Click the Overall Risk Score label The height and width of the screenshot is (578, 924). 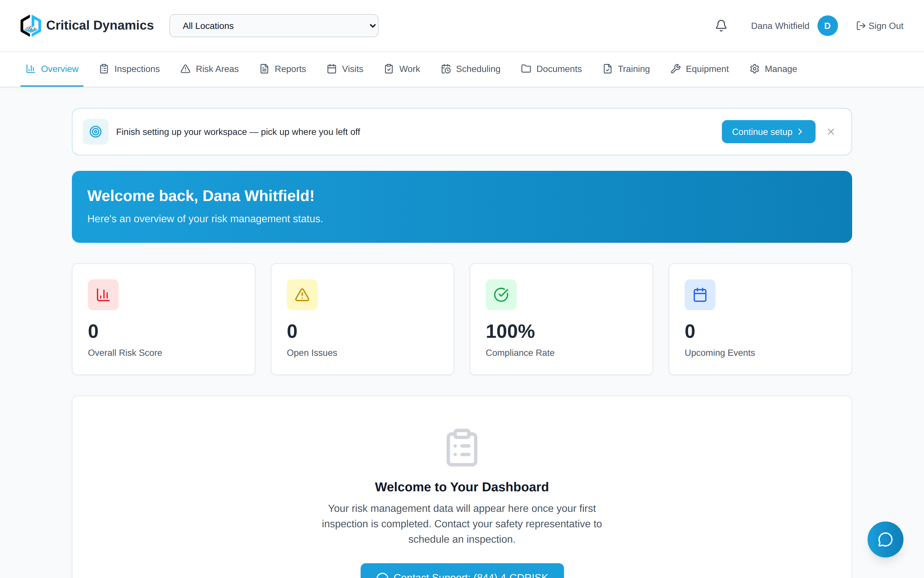pos(125,353)
